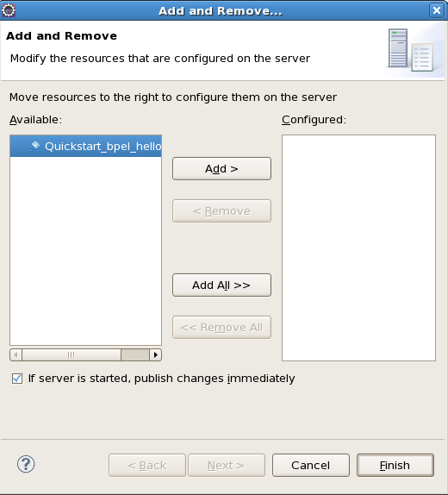The image size is (448, 495).
Task: Click the right arrow of horizontal scrollbar
Action: point(155,354)
